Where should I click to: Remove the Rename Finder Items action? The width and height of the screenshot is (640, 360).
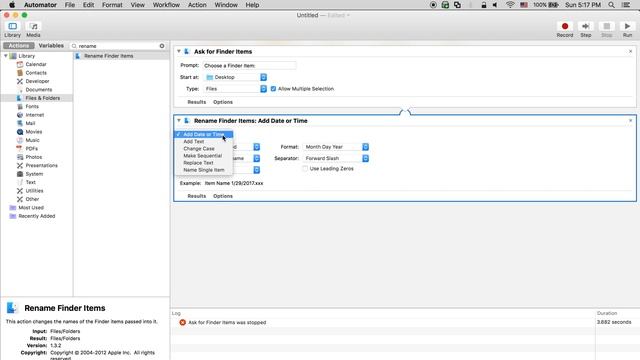(630, 121)
